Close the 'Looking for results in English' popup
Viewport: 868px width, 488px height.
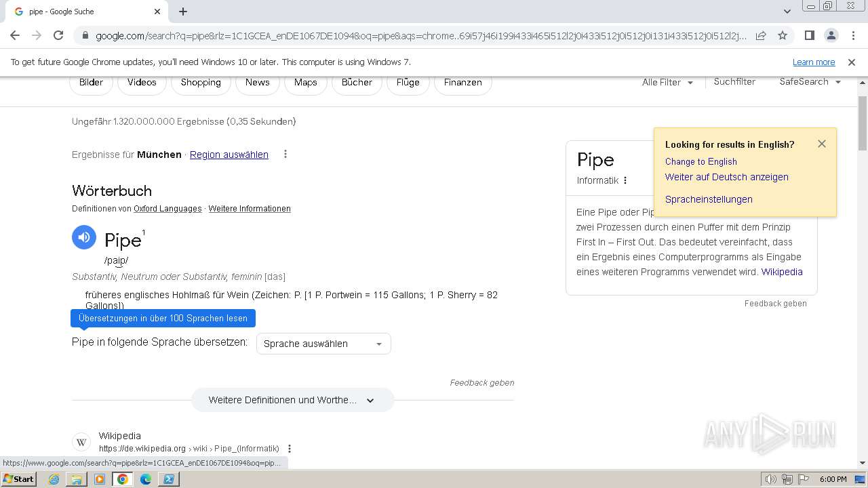point(822,144)
